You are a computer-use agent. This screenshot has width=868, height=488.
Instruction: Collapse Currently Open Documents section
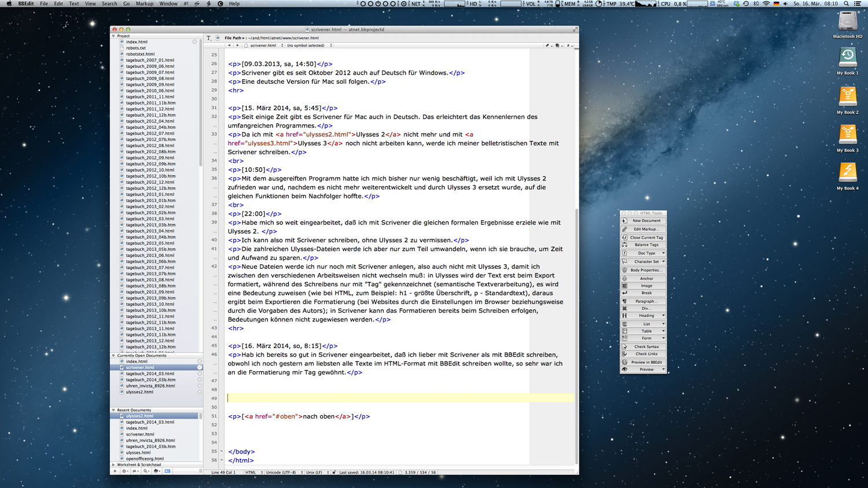[x=113, y=356]
